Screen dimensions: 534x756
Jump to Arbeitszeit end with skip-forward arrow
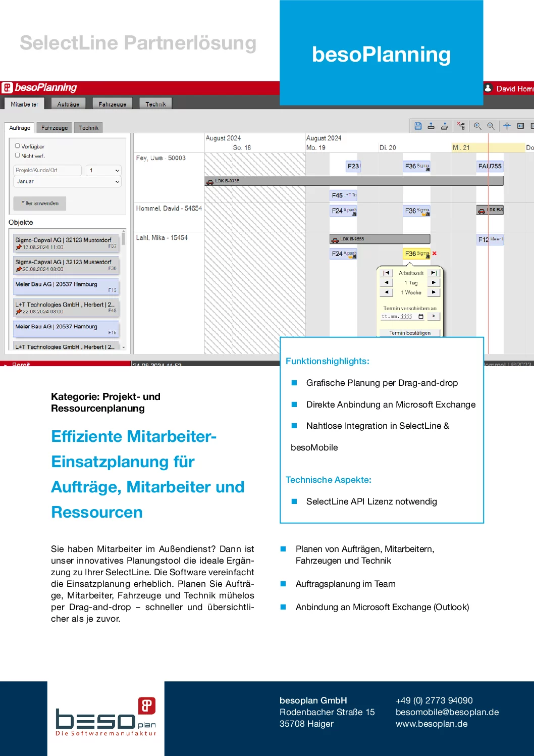point(434,273)
